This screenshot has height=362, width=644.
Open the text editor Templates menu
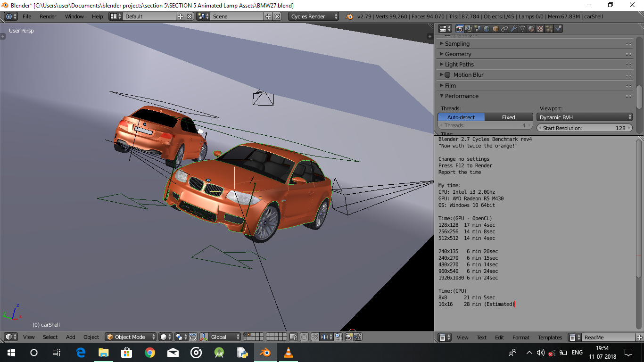[550, 337]
